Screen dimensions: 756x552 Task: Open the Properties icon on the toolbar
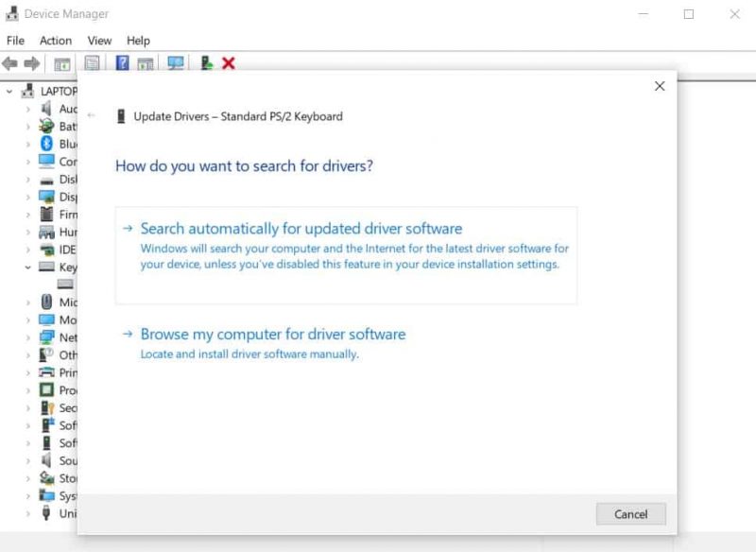[x=92, y=63]
